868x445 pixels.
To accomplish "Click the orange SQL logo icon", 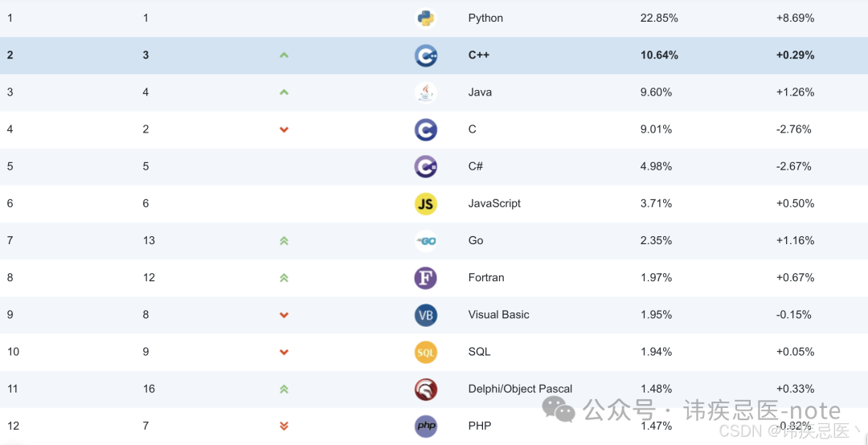I will tap(426, 352).
